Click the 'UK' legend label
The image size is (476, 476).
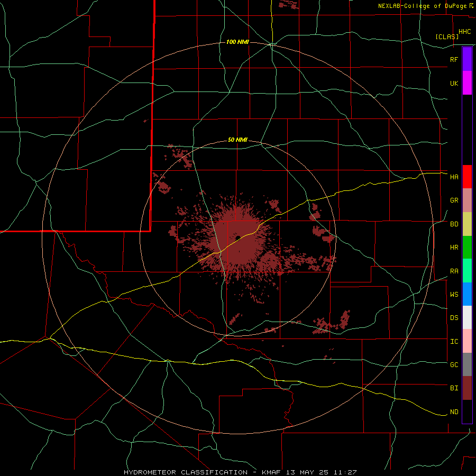click(x=454, y=83)
